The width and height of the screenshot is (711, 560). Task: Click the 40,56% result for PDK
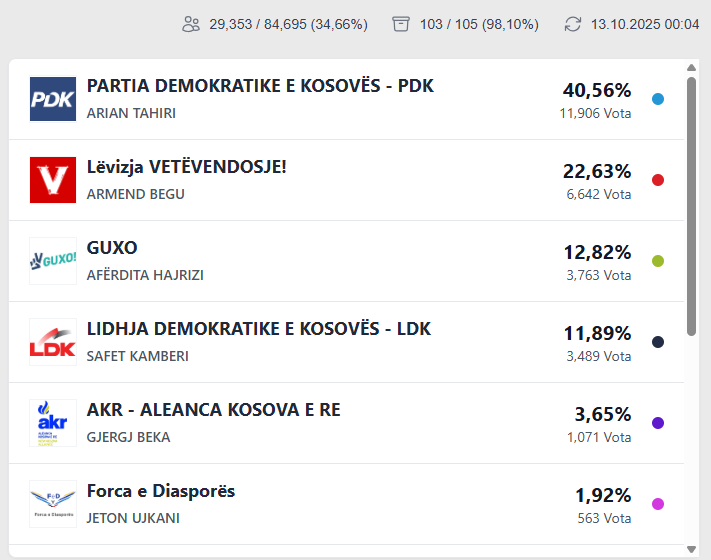(597, 90)
